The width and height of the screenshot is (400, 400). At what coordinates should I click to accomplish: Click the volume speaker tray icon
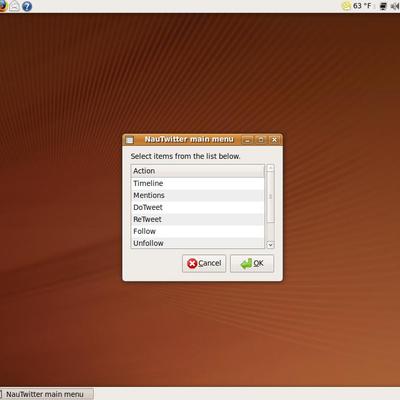(396, 6)
